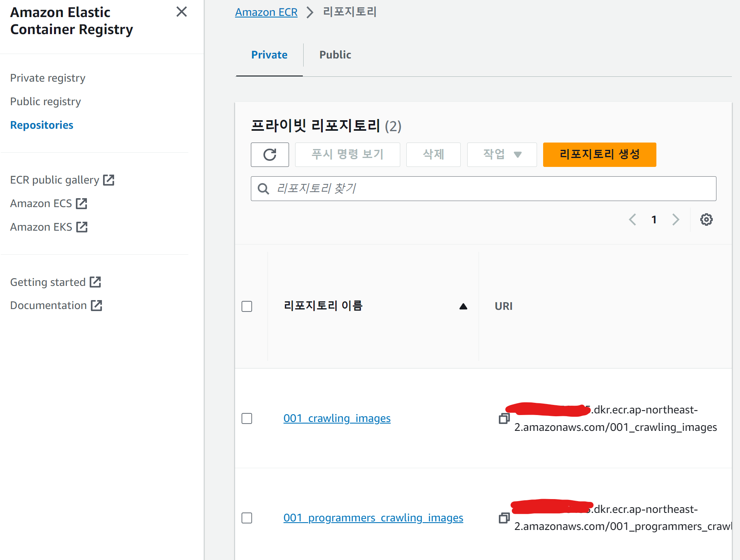The height and width of the screenshot is (560, 740).
Task: Refresh the repository list
Action: coord(270,155)
